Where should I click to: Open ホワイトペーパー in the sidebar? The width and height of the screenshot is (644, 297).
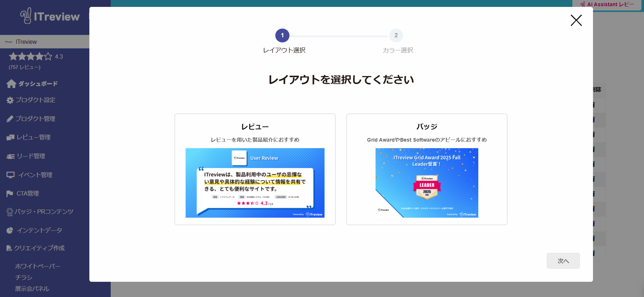(x=38, y=266)
